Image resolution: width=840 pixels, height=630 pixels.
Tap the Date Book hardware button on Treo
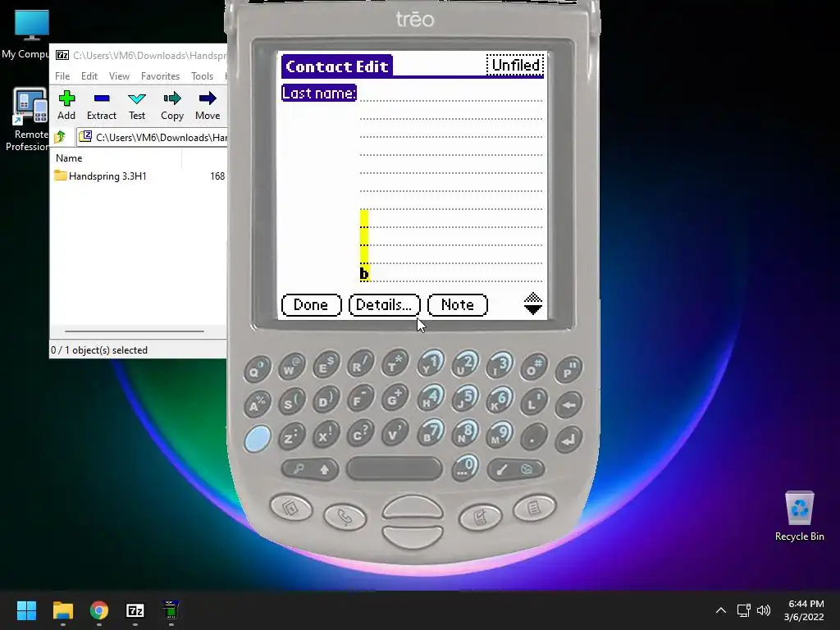pyautogui.click(x=291, y=507)
